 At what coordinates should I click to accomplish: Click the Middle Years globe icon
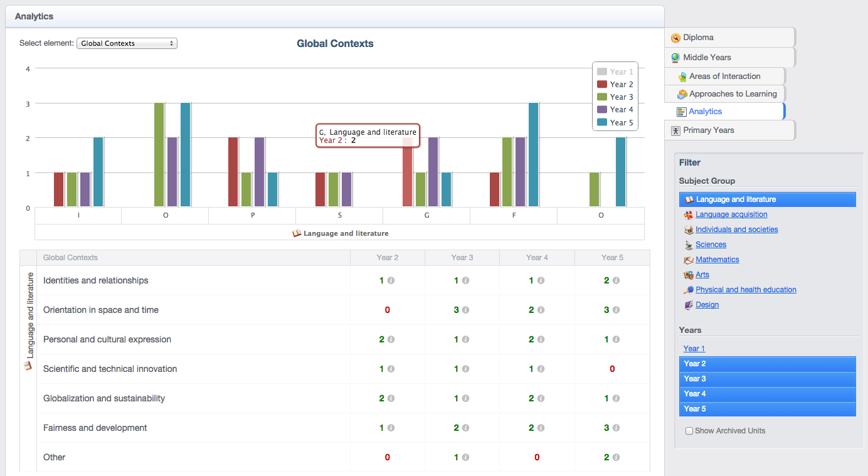pyautogui.click(x=675, y=58)
